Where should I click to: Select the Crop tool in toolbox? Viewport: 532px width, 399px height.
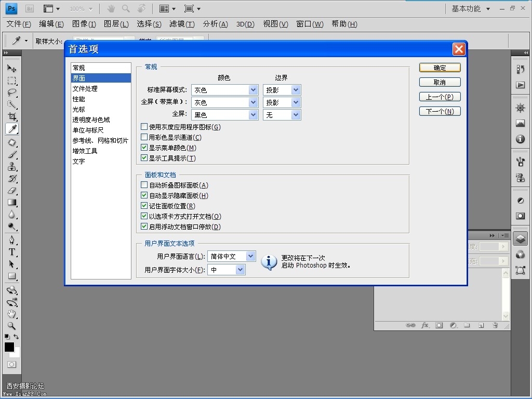tap(11, 117)
